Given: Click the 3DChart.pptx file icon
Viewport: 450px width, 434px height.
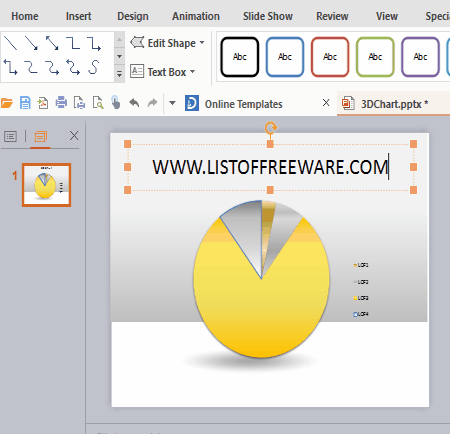Looking at the screenshot, I should 348,103.
